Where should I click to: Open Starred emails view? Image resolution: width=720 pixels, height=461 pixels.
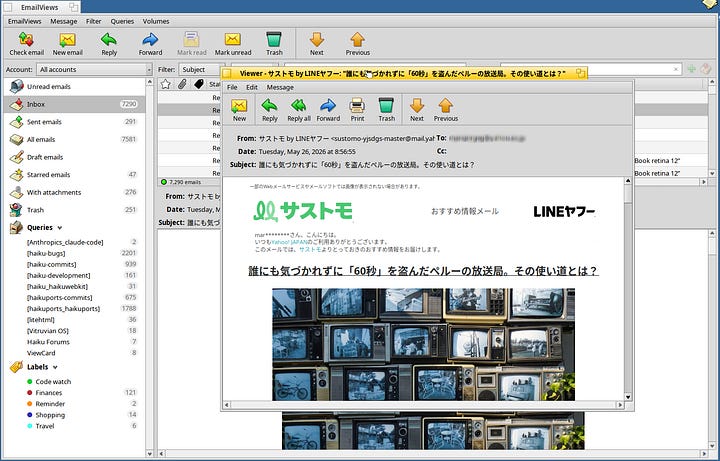click(x=74, y=174)
